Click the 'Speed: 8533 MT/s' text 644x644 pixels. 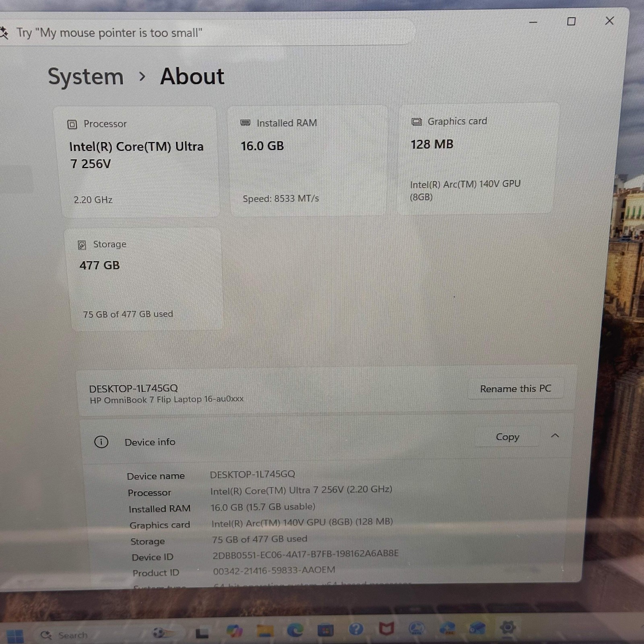[x=281, y=198]
